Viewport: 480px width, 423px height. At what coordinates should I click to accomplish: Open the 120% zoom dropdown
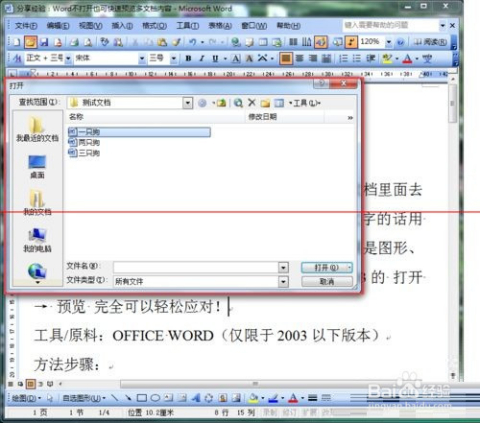pos(389,42)
